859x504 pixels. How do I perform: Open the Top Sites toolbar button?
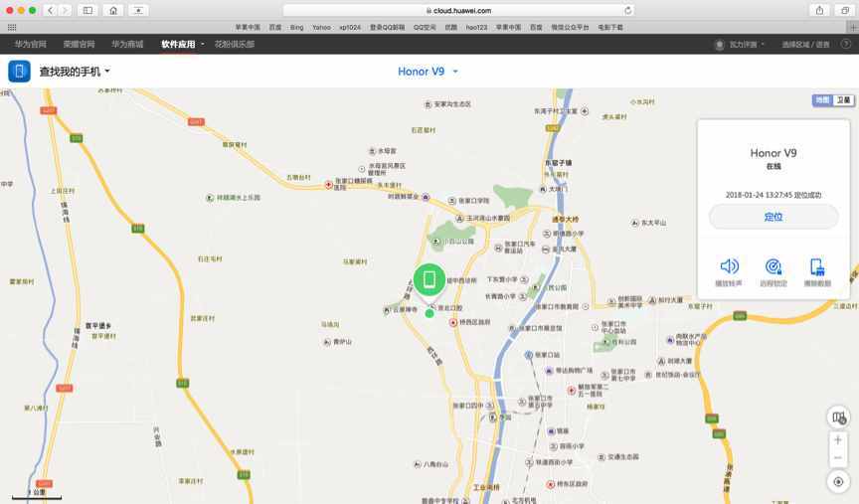pos(138,10)
